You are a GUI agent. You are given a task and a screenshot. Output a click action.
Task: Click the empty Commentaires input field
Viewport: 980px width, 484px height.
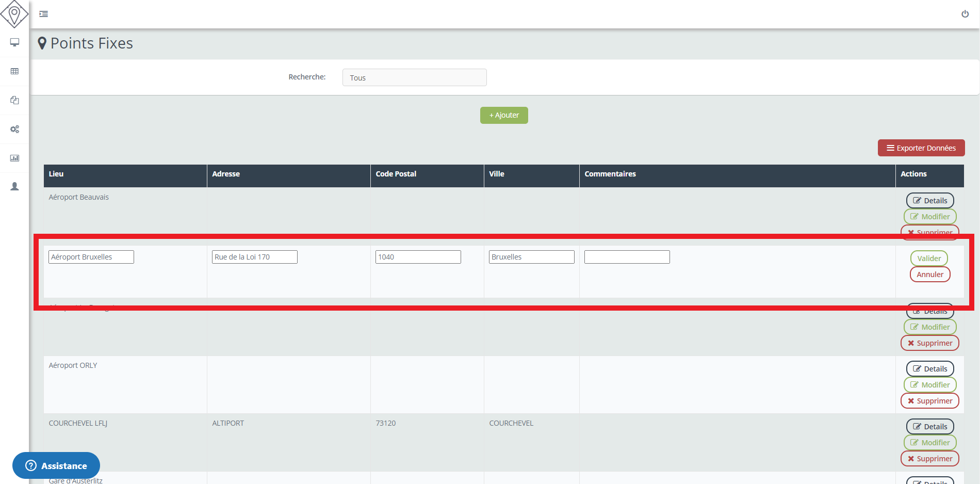pos(627,257)
